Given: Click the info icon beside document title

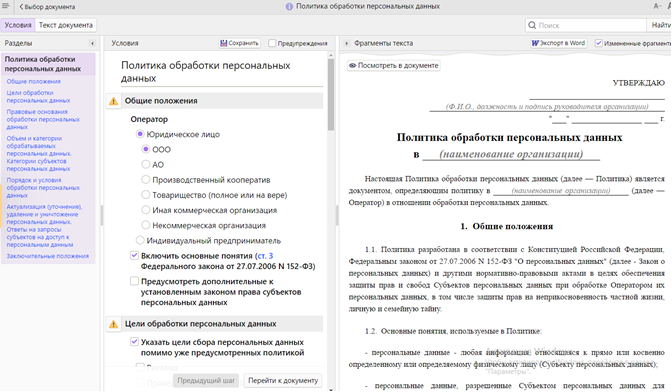Looking at the screenshot, I should coord(289,6).
